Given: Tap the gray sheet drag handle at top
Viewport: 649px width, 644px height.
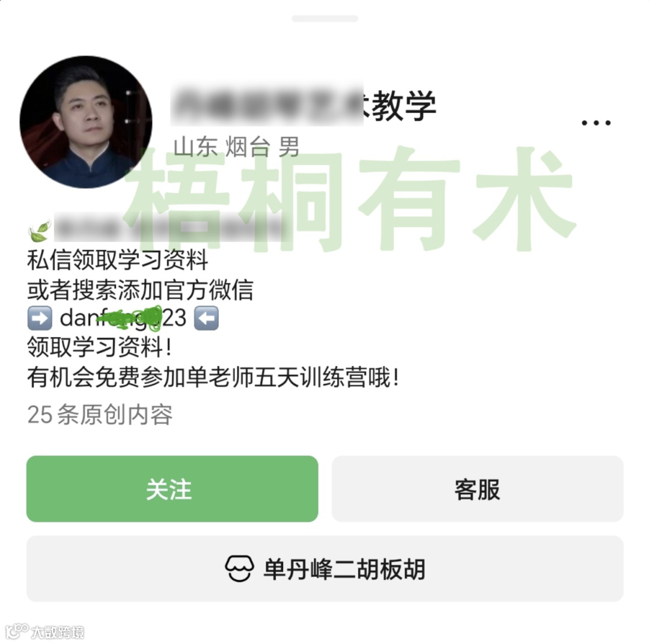Looking at the screenshot, I should tap(325, 19).
